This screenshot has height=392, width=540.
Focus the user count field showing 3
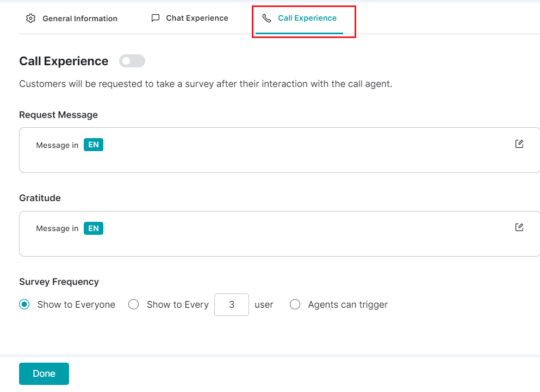click(x=232, y=304)
